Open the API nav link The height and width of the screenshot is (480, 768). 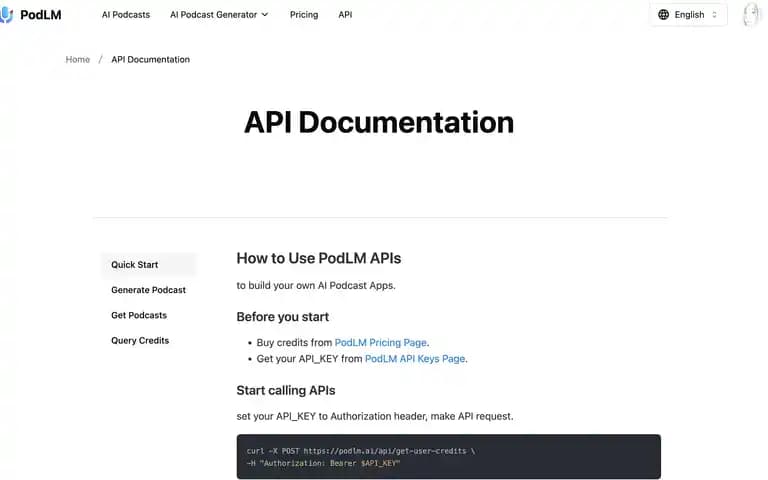[345, 15]
